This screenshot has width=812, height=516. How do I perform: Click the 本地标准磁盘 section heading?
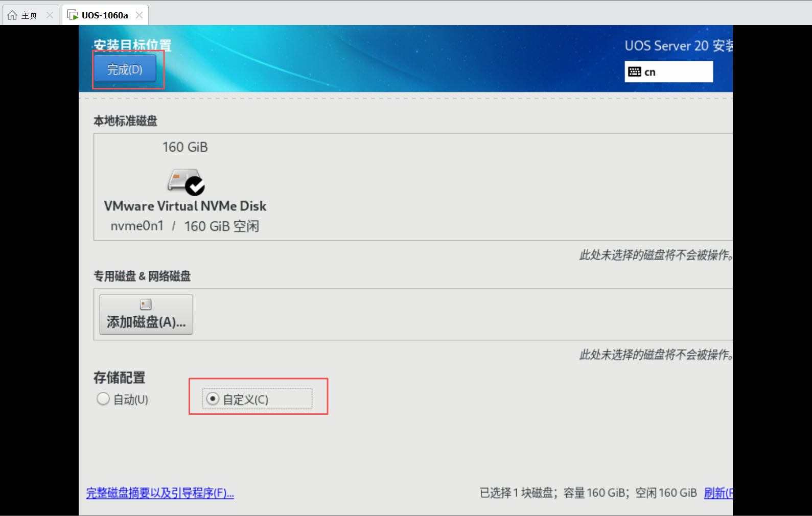[125, 121]
